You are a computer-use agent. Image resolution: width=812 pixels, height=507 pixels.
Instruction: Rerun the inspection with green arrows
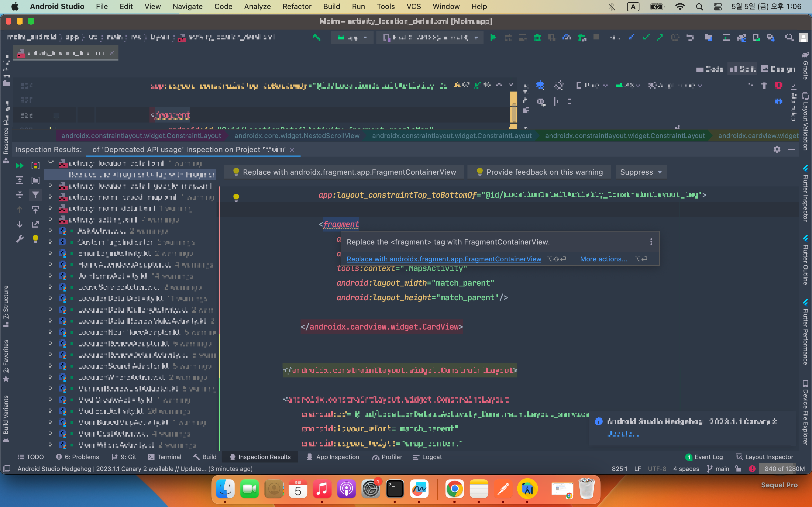19,166
